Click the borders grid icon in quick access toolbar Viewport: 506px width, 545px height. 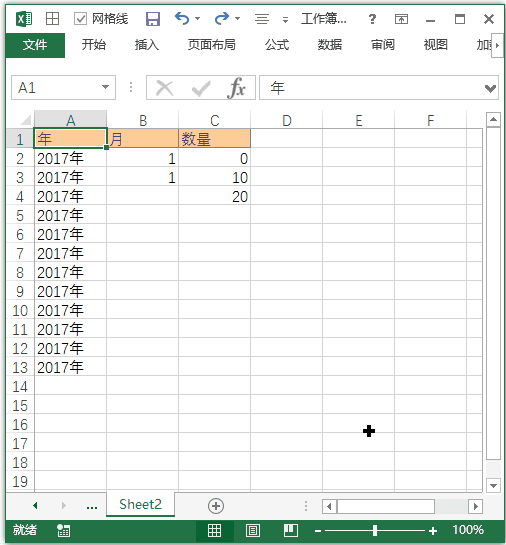[x=52, y=18]
